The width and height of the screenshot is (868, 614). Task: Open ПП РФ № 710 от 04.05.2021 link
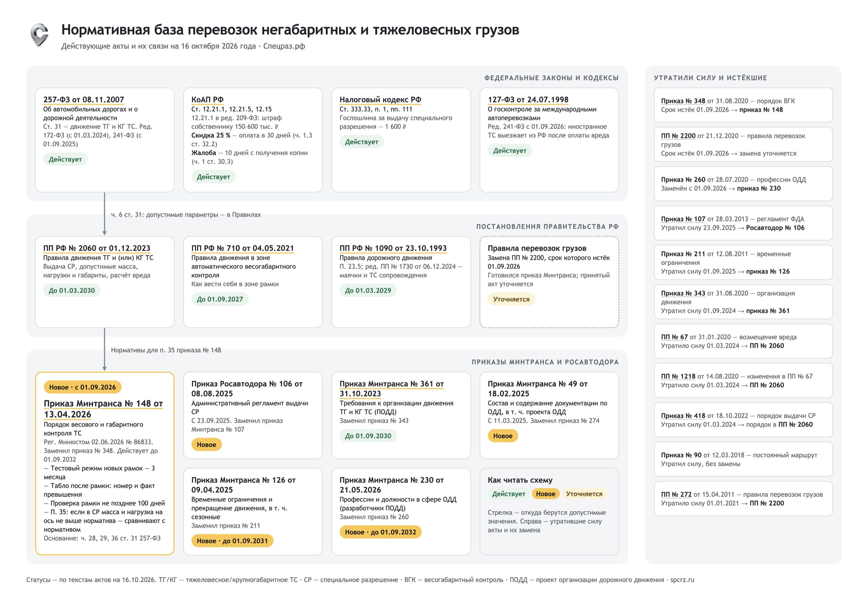point(243,248)
